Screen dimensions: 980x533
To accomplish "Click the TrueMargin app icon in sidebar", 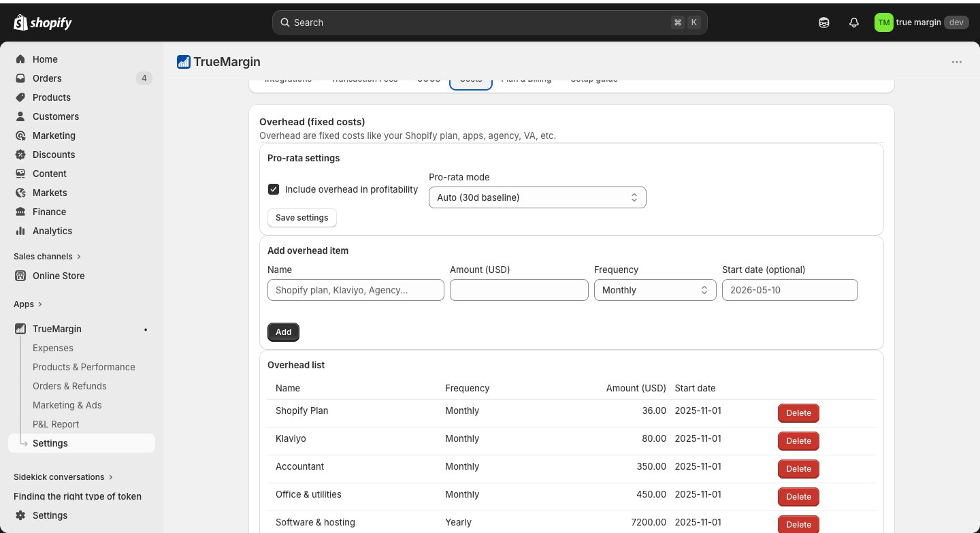I will coord(20,329).
